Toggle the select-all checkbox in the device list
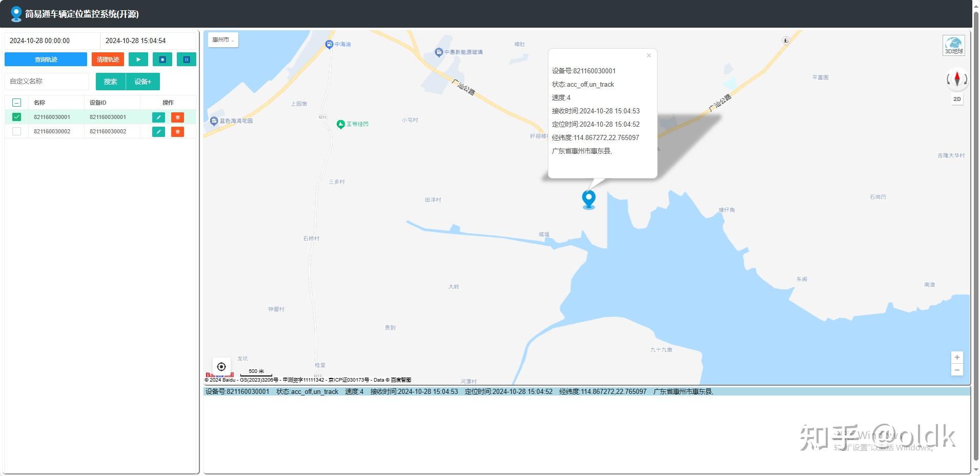 (16, 102)
